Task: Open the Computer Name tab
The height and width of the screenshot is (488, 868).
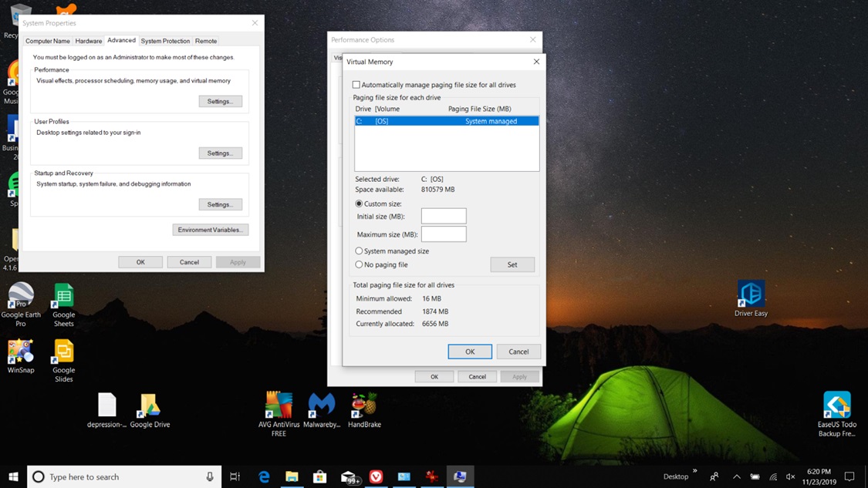Action: click(47, 40)
